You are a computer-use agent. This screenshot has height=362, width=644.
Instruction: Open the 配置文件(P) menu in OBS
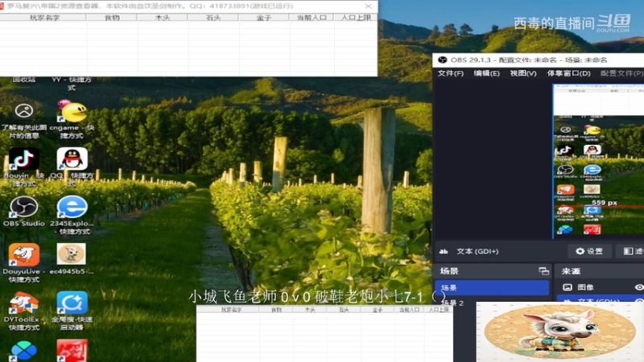coord(621,73)
